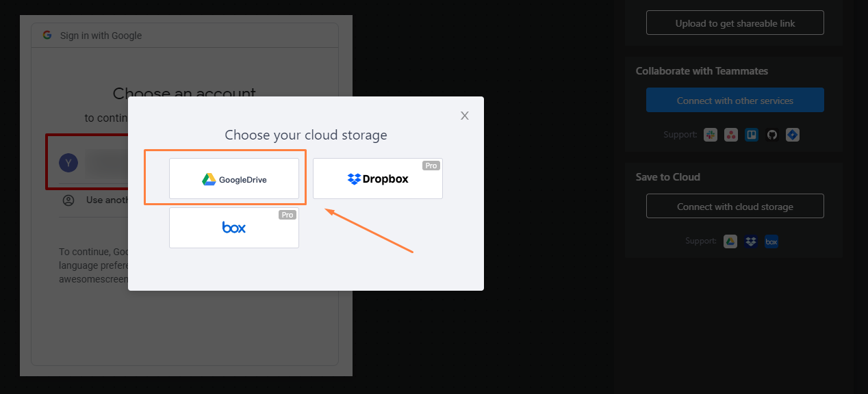This screenshot has height=394, width=868.
Task: Click the Asana support icon
Action: (x=731, y=135)
